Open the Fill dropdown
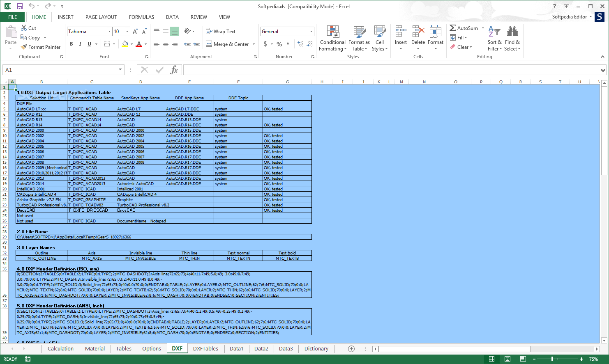The image size is (609, 364). (x=459, y=37)
